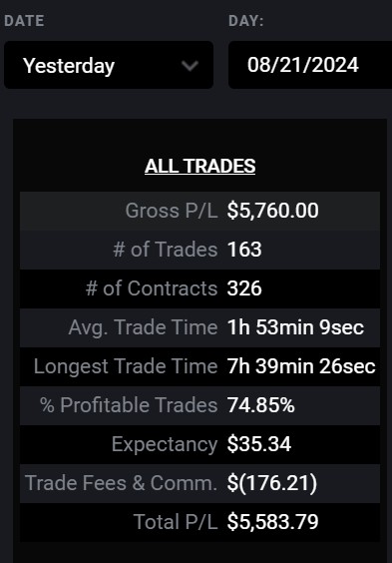Viewport: 392px width, 563px height.
Task: Click the # of Contracts label
Action: click(152, 288)
